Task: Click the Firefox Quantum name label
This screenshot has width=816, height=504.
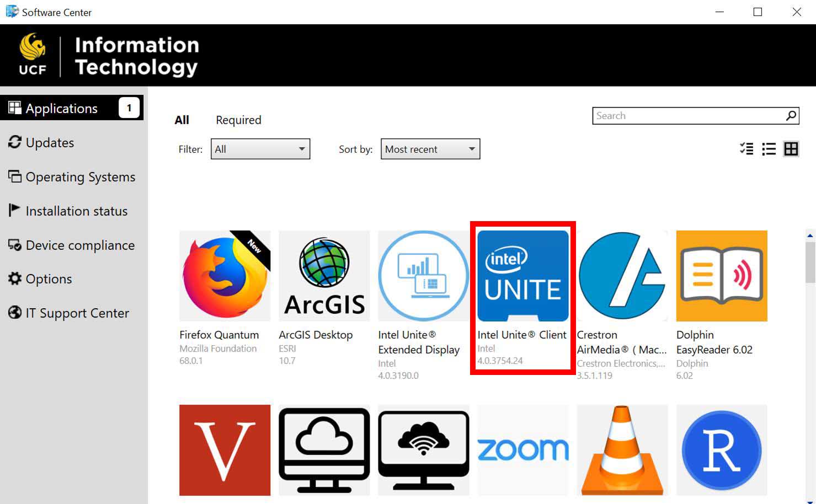Action: pyautogui.click(x=219, y=335)
